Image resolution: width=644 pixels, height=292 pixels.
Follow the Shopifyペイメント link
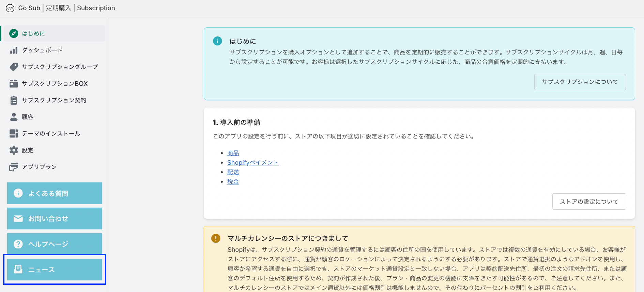253,163
